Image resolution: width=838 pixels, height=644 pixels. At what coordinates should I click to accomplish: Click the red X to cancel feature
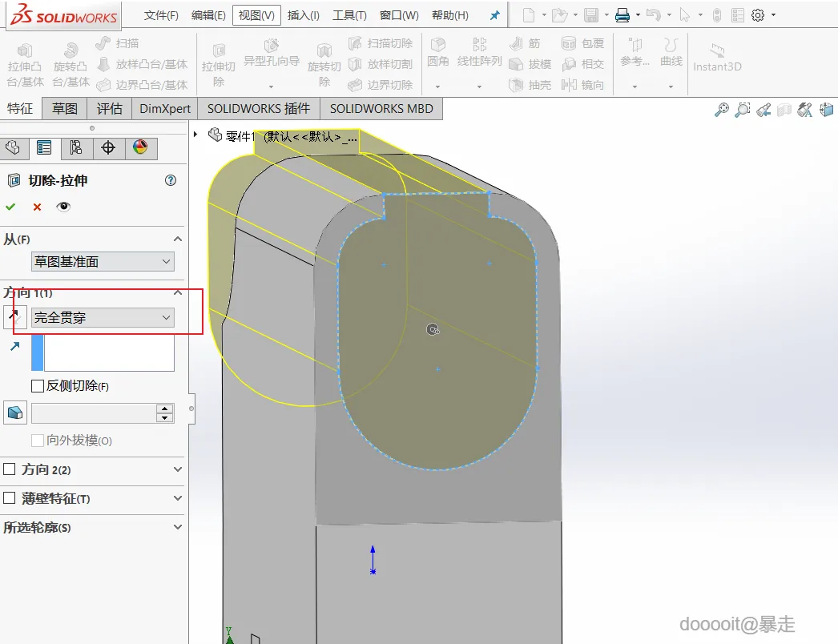tap(37, 207)
